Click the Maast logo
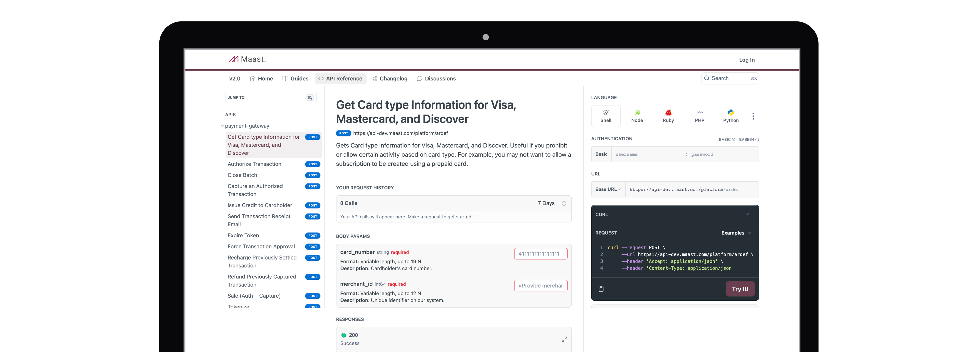This screenshot has height=352, width=980. [x=247, y=60]
